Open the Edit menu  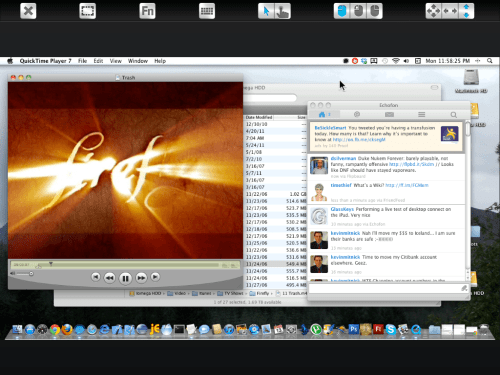coord(98,61)
